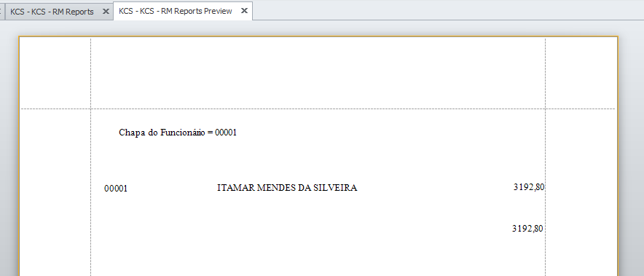Select the 3192,80 total beneath the employee row
The image size is (644, 276).
[x=527, y=229]
